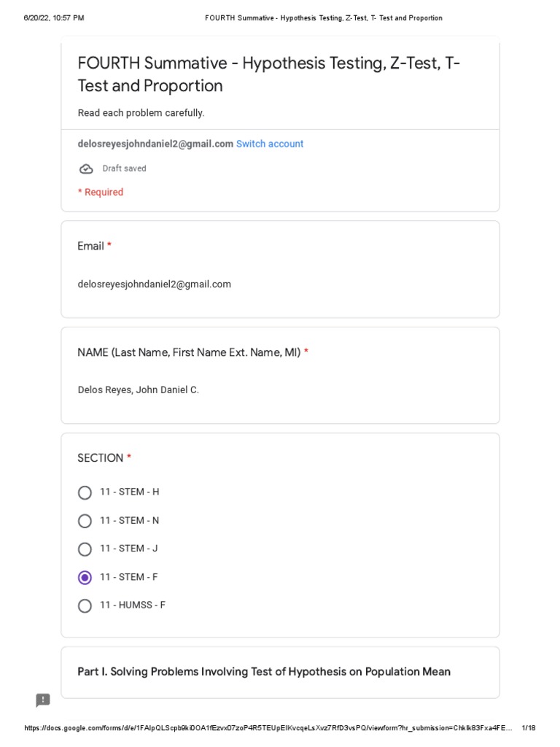This screenshot has height=747, width=560.
Task: Pick the 11 - STEM - J section
Action: [x=85, y=549]
